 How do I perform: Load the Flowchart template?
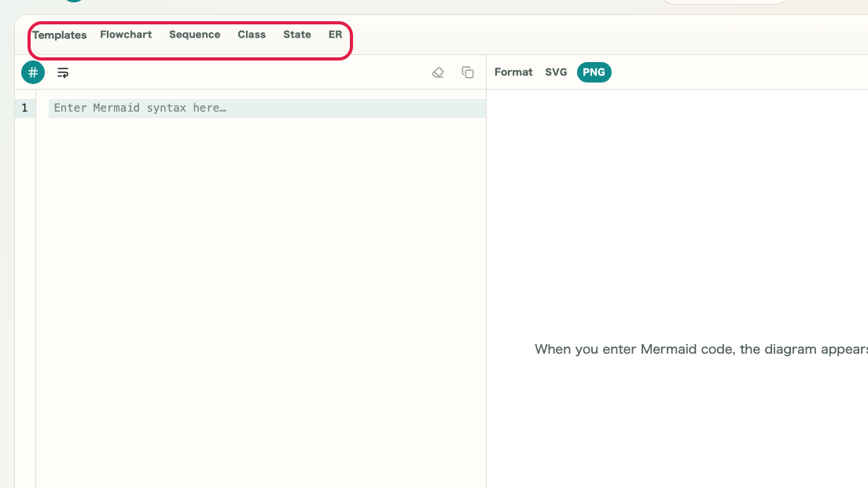126,35
